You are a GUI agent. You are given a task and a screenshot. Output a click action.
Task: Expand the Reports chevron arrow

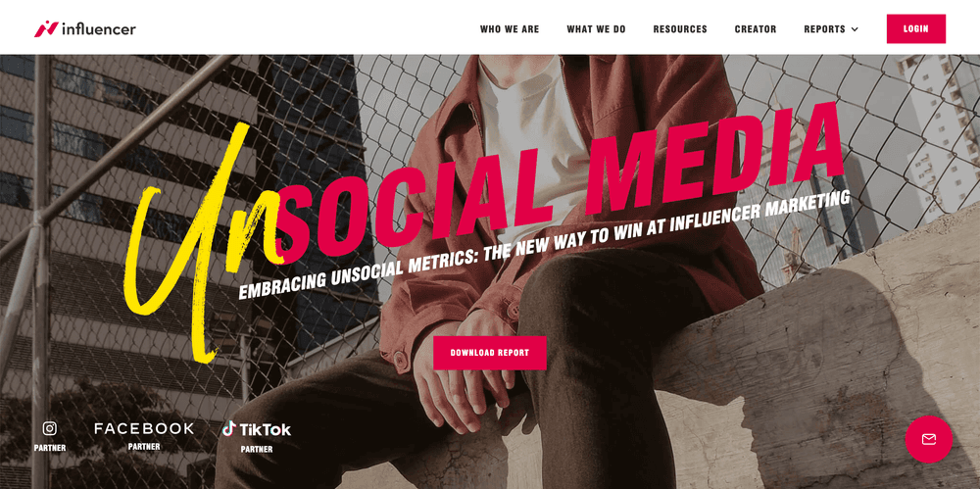(855, 29)
